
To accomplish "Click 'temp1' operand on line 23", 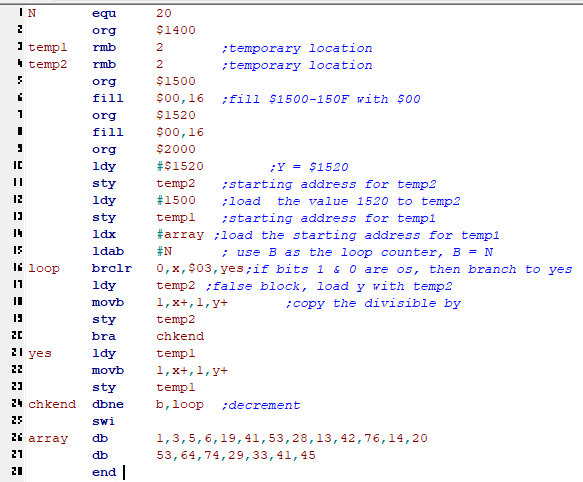I will pyautogui.click(x=176, y=388).
